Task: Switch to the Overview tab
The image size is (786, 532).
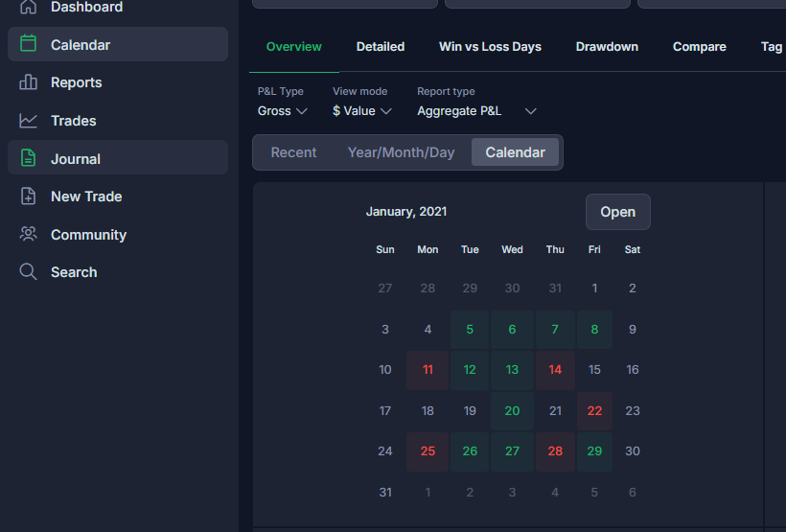Action: [293, 47]
